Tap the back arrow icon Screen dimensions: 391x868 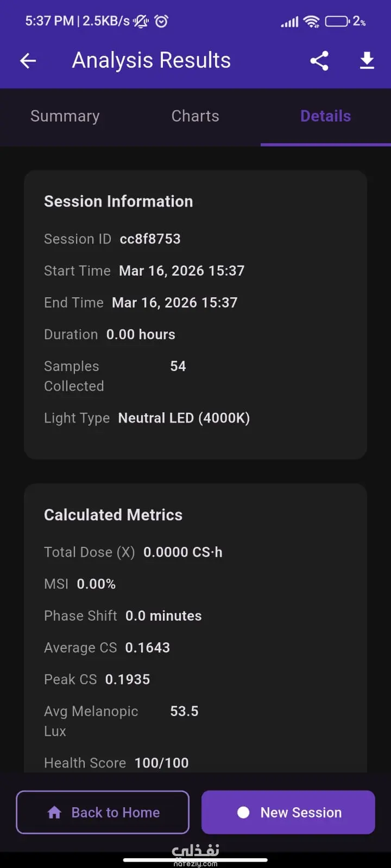(28, 61)
